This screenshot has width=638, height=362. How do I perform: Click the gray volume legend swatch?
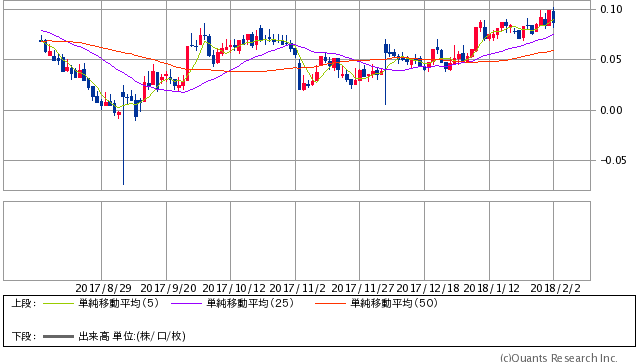[x=58, y=337]
